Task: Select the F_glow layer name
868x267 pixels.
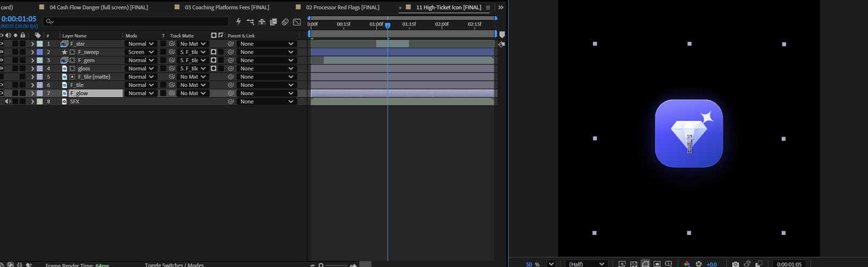Action: click(x=79, y=93)
